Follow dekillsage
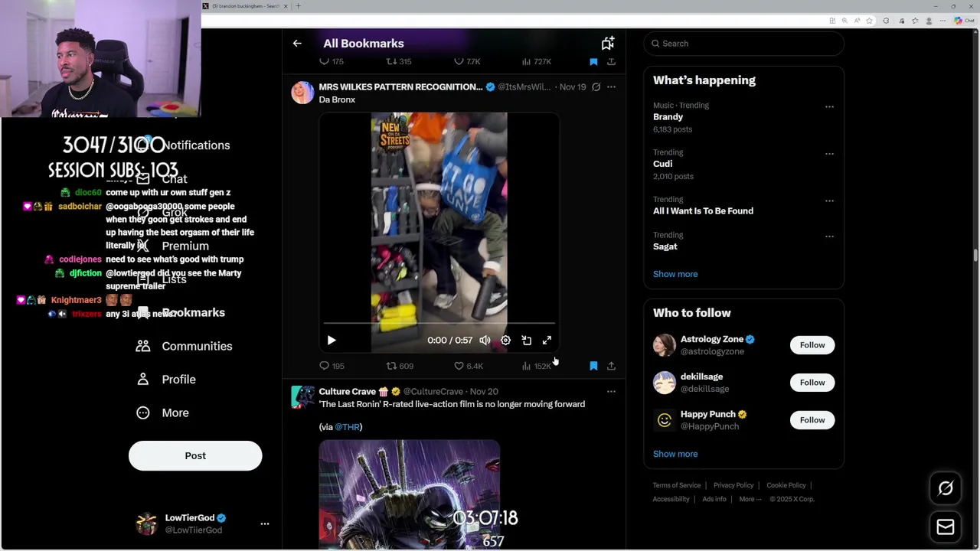Viewport: 980px width, 551px height. 812,383
